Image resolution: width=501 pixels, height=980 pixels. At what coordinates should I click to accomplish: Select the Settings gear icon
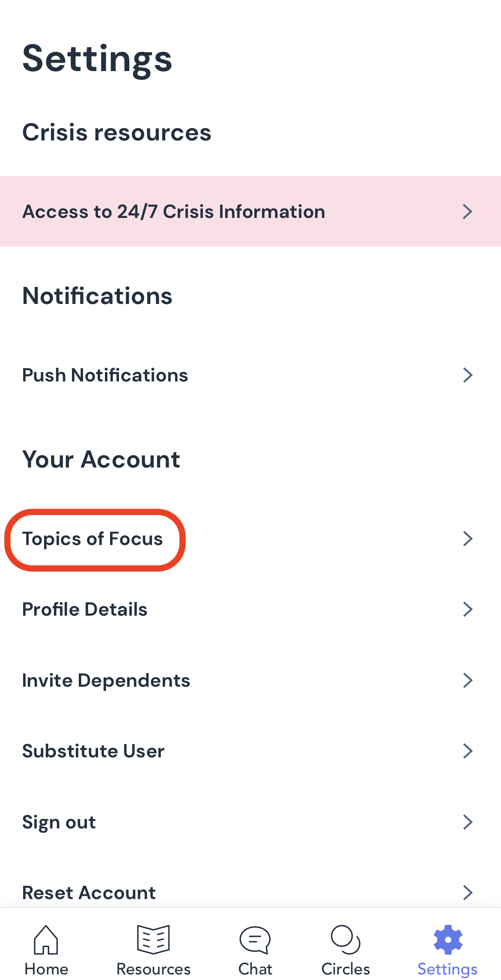tap(447, 940)
